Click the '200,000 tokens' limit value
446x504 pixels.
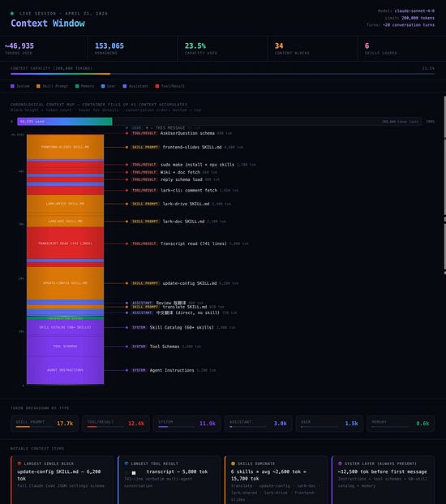coord(418,18)
